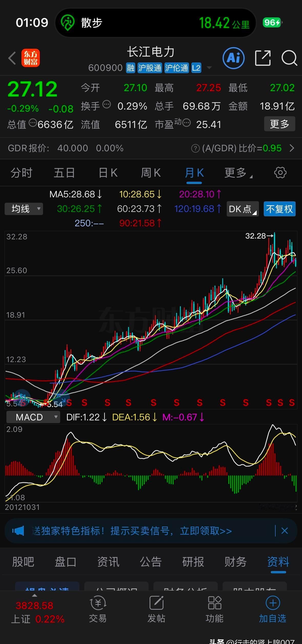Tap the 32.28 high marker
The height and width of the screenshot is (644, 302).
259,236
